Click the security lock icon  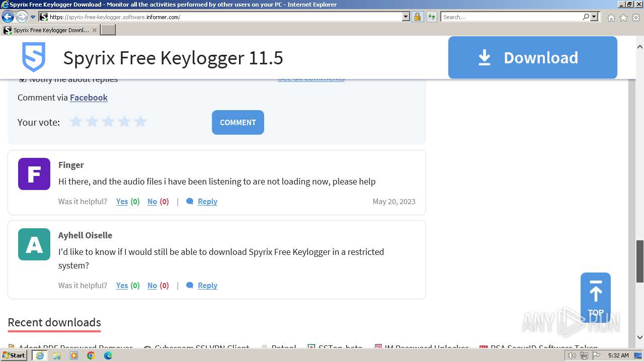[417, 17]
